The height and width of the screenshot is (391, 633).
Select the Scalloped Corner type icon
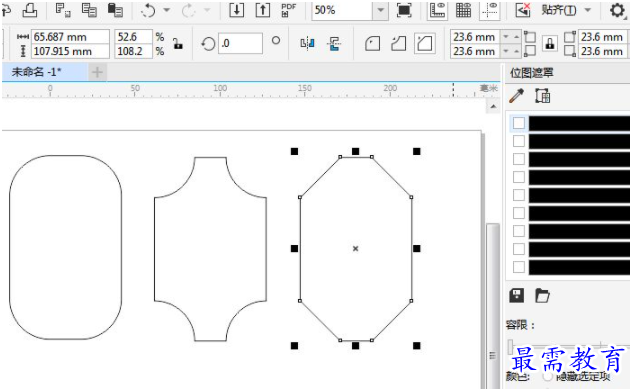coord(398,43)
